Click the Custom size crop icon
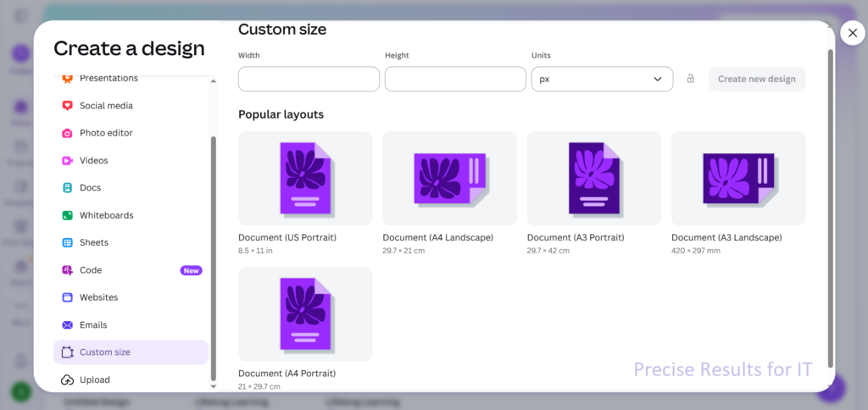868x410 pixels. tap(67, 352)
